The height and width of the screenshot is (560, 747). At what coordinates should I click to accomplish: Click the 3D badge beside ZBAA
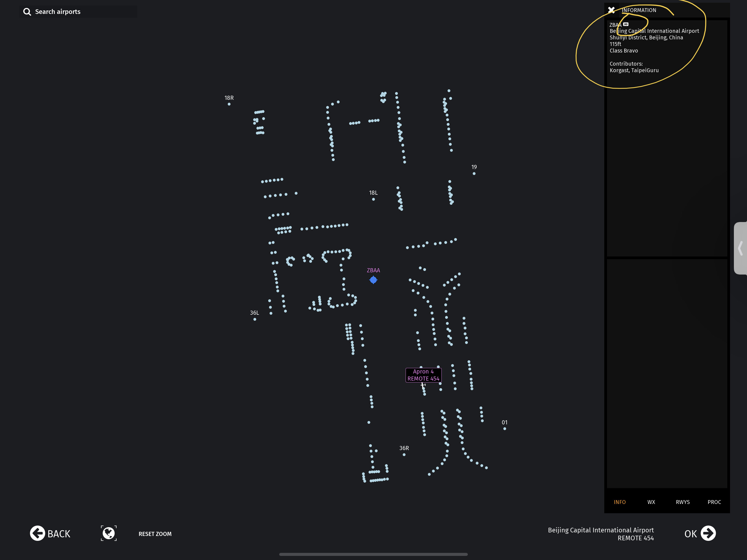pyautogui.click(x=626, y=24)
